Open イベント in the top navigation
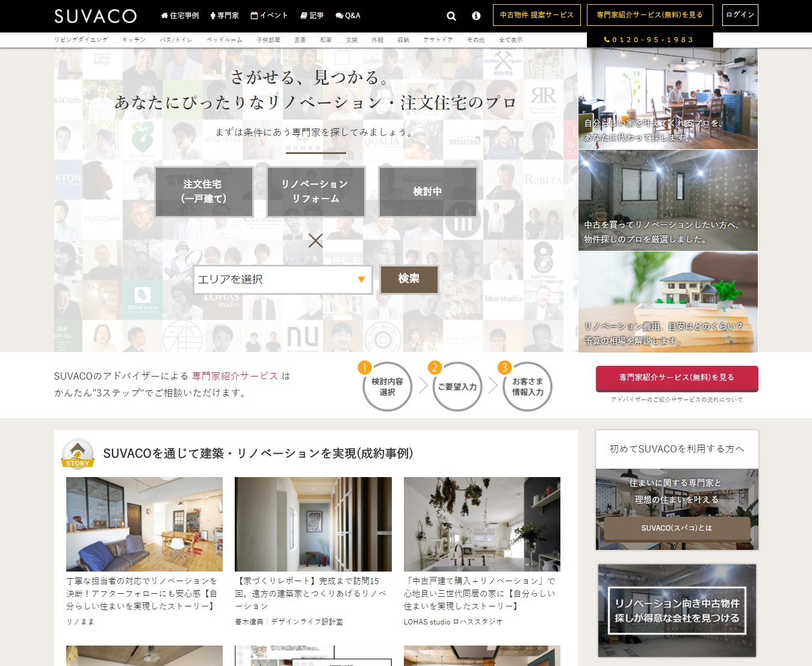The width and height of the screenshot is (812, 666). (x=269, y=16)
